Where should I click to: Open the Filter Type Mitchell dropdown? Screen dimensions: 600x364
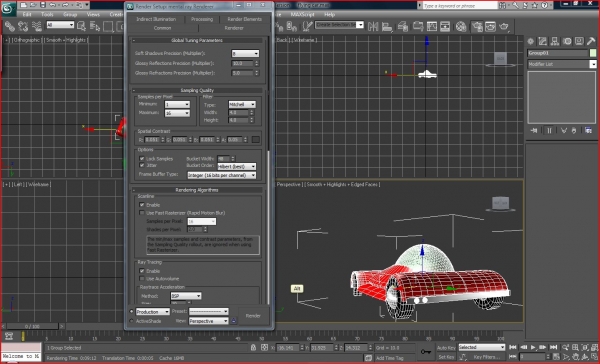pos(242,104)
